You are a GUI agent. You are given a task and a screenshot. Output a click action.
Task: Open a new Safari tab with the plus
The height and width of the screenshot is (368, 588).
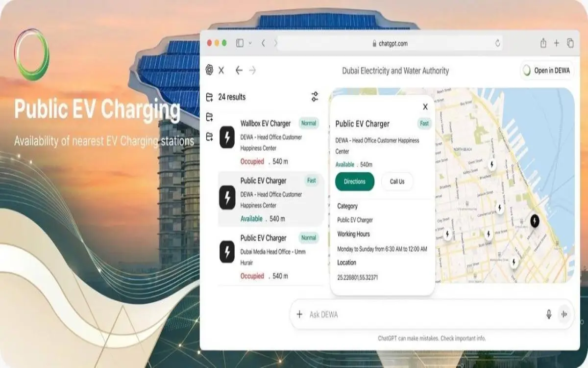click(557, 43)
